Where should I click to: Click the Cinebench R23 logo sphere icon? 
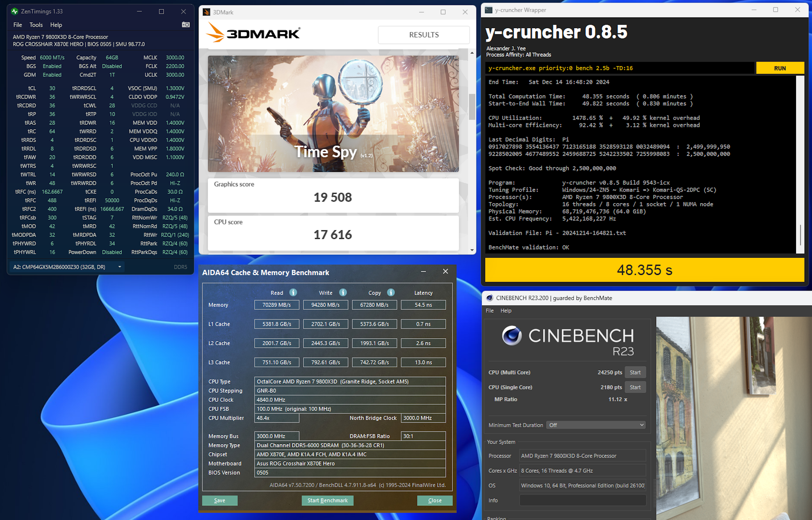pyautogui.click(x=511, y=336)
